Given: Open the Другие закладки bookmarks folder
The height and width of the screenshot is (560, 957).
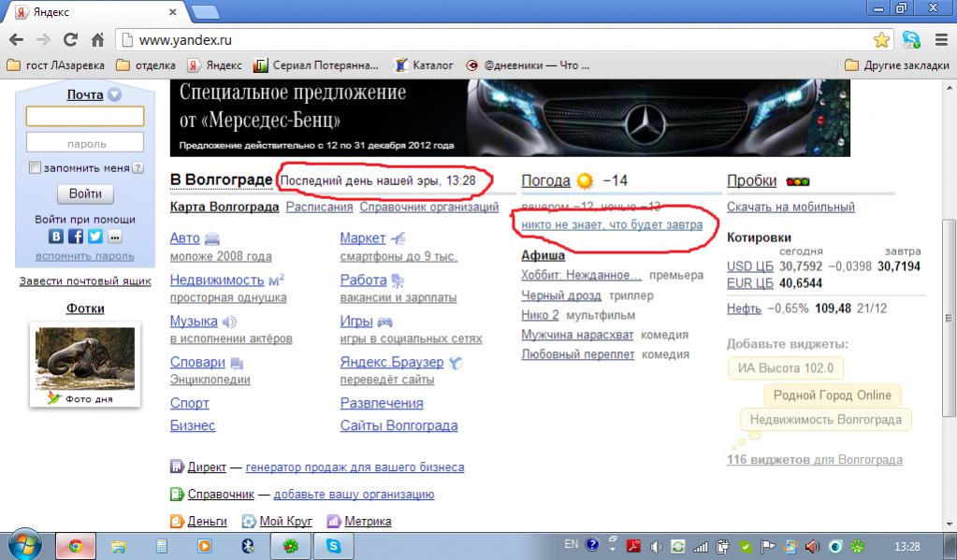Looking at the screenshot, I should [895, 65].
